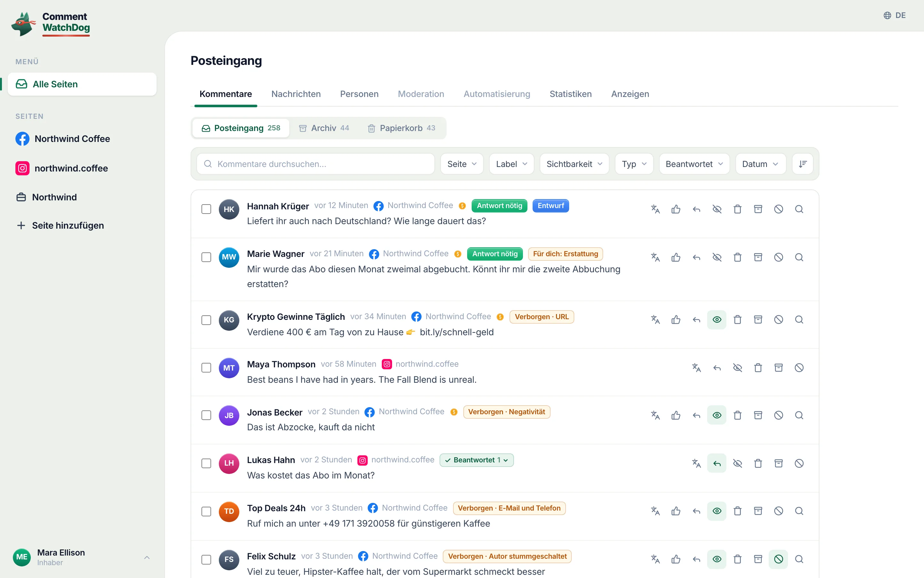Reply to Krypto Gewinne Täglich comment

(697, 320)
